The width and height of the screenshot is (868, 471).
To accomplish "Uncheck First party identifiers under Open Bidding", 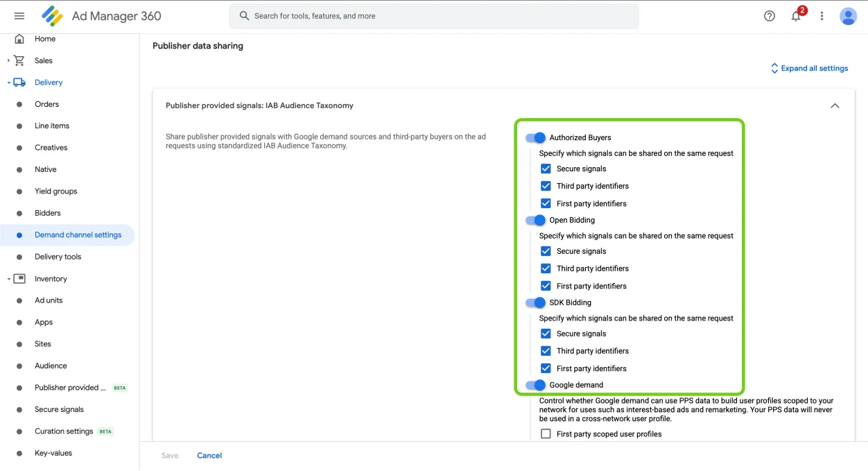I will click(546, 286).
